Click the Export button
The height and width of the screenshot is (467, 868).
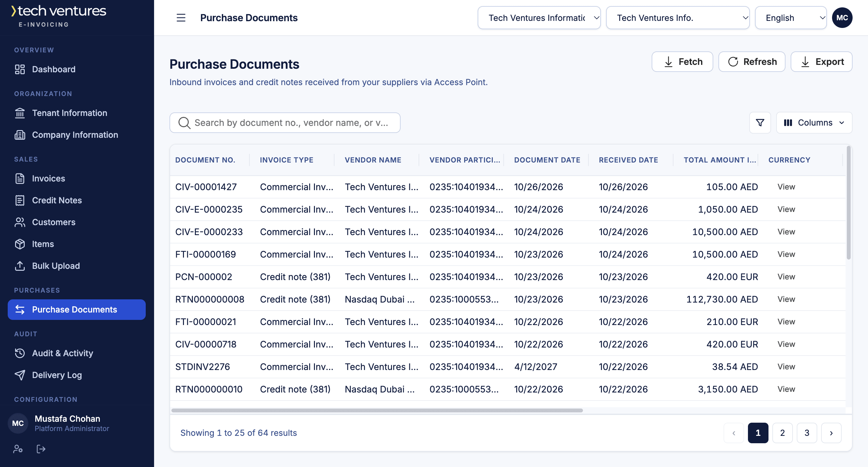(x=821, y=62)
